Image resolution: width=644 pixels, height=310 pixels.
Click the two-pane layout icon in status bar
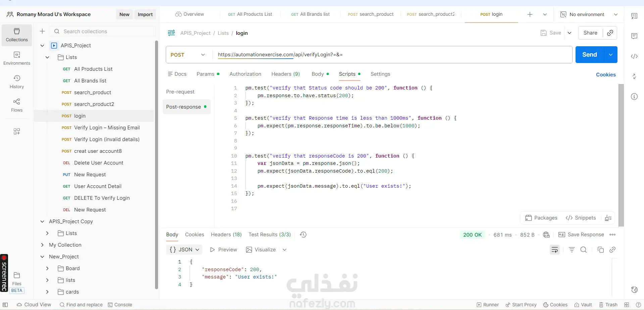pyautogui.click(x=627, y=305)
